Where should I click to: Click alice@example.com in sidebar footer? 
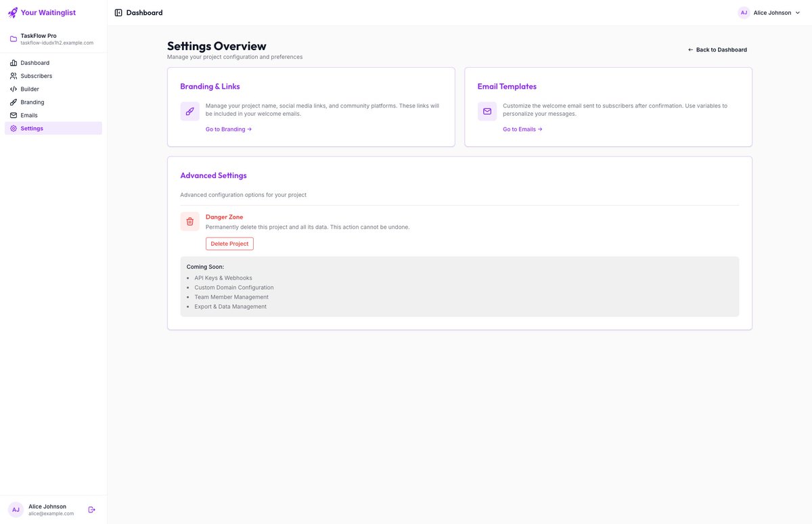(51, 514)
